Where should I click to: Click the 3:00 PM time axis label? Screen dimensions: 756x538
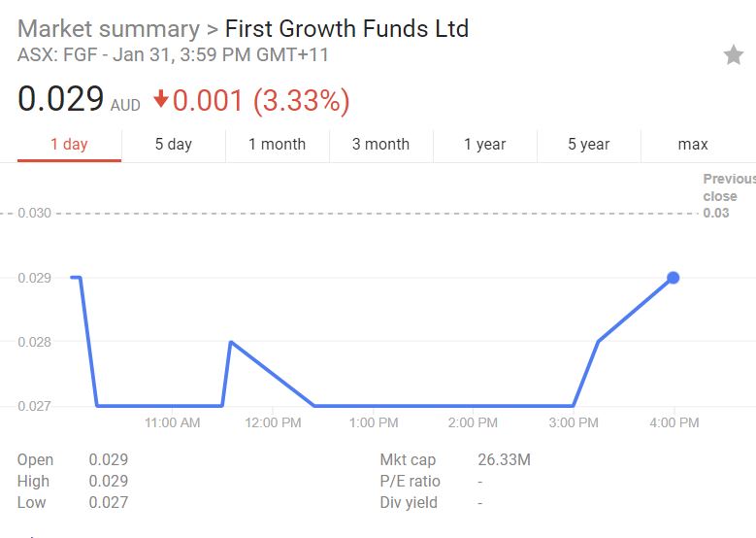pyautogui.click(x=574, y=423)
